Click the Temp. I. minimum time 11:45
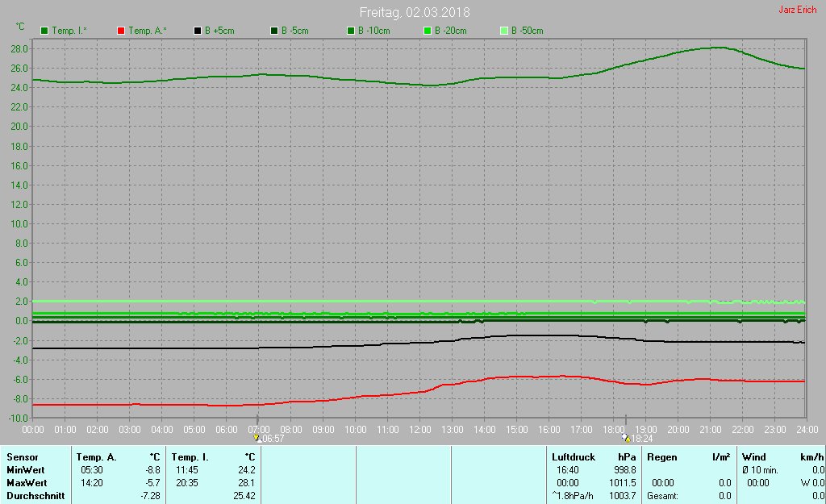Viewport: 826px width, 504px height. pyautogui.click(x=187, y=470)
